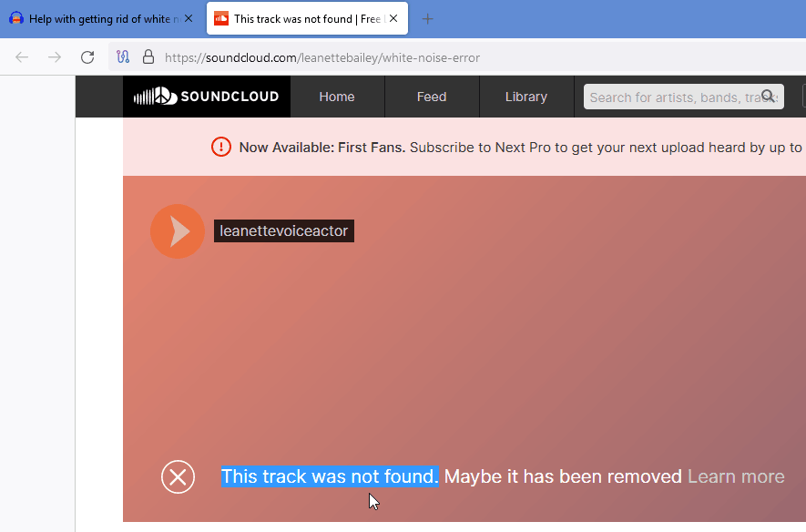Click the padlock site security icon
Image resolution: width=806 pixels, height=532 pixels.
[x=148, y=57]
